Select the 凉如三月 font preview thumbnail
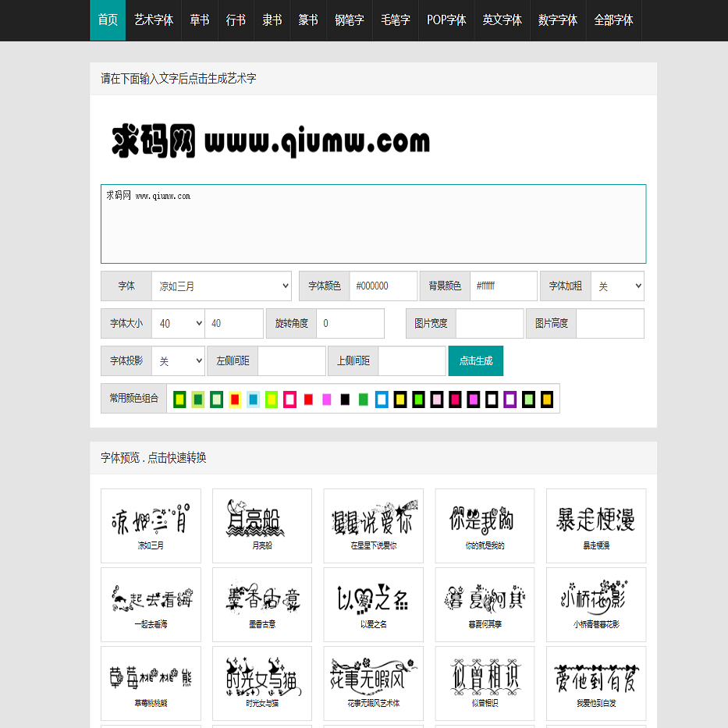728x728 pixels. 151,525
